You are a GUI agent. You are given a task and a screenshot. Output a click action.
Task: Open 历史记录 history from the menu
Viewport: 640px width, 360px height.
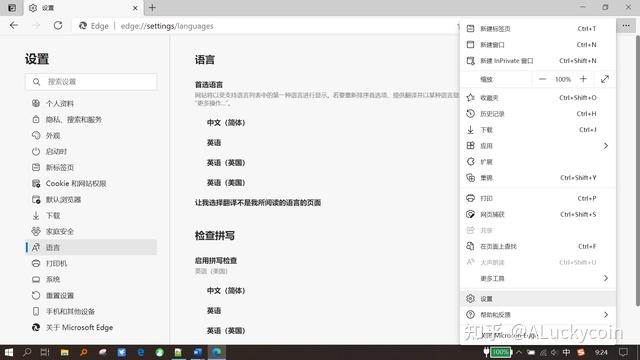[x=538, y=113]
